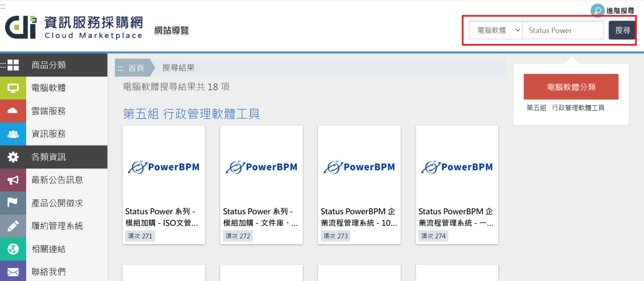Click the 搜尋結果 breadcrumb text
Screen dimensions: 644x281
pos(178,68)
